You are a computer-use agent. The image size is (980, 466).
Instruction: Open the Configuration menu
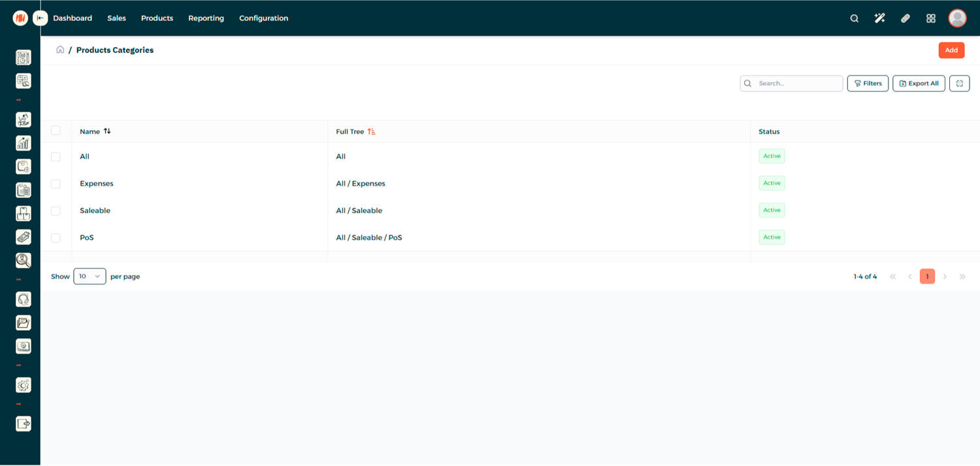coord(263,18)
